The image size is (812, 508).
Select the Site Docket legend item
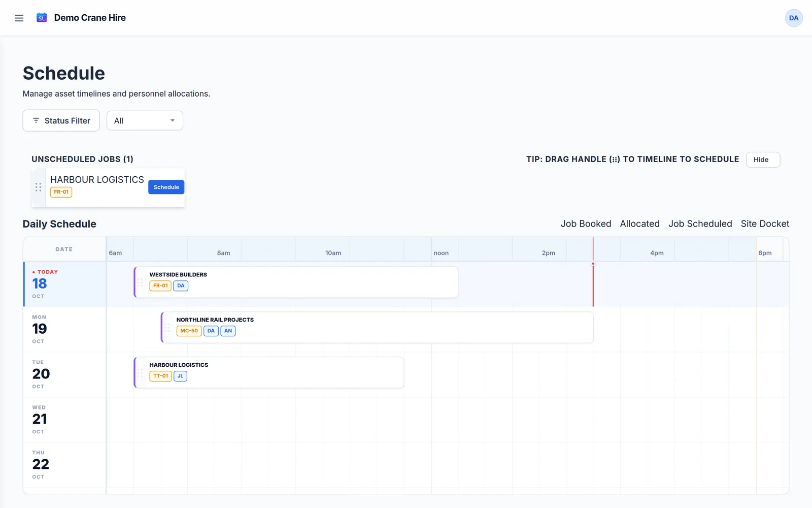(765, 224)
